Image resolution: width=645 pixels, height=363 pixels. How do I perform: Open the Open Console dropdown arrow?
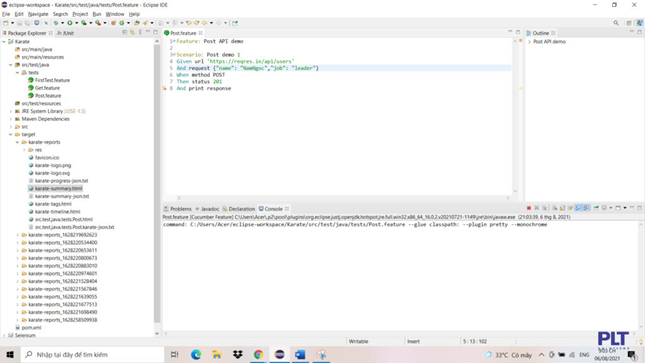[x=625, y=208]
